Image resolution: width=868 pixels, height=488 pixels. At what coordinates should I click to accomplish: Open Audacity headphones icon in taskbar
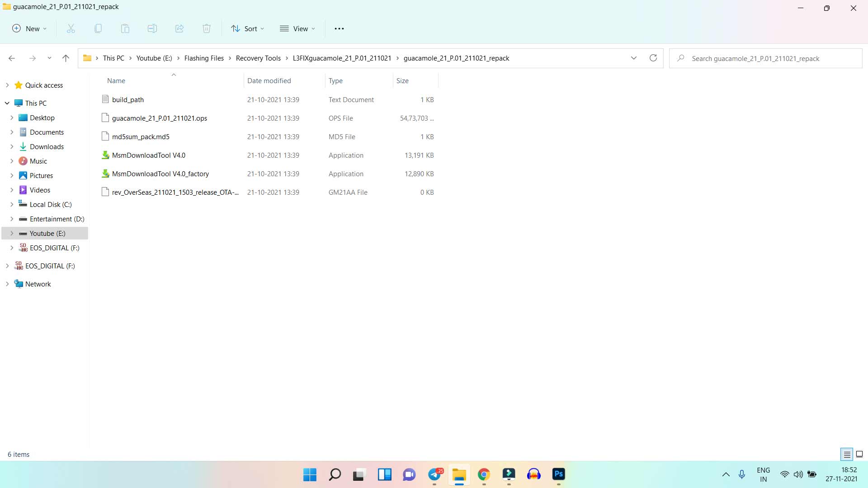tap(534, 474)
